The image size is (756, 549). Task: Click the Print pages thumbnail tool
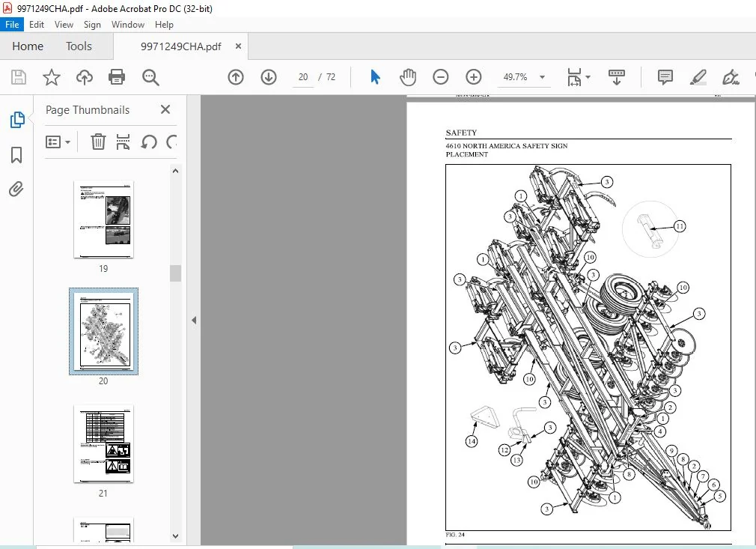point(123,142)
